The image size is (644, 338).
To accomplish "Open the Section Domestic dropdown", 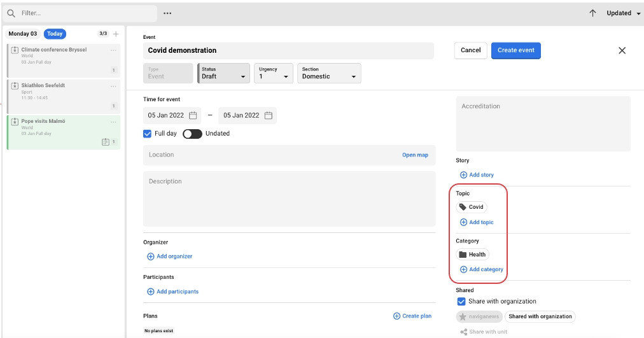I will 329,73.
